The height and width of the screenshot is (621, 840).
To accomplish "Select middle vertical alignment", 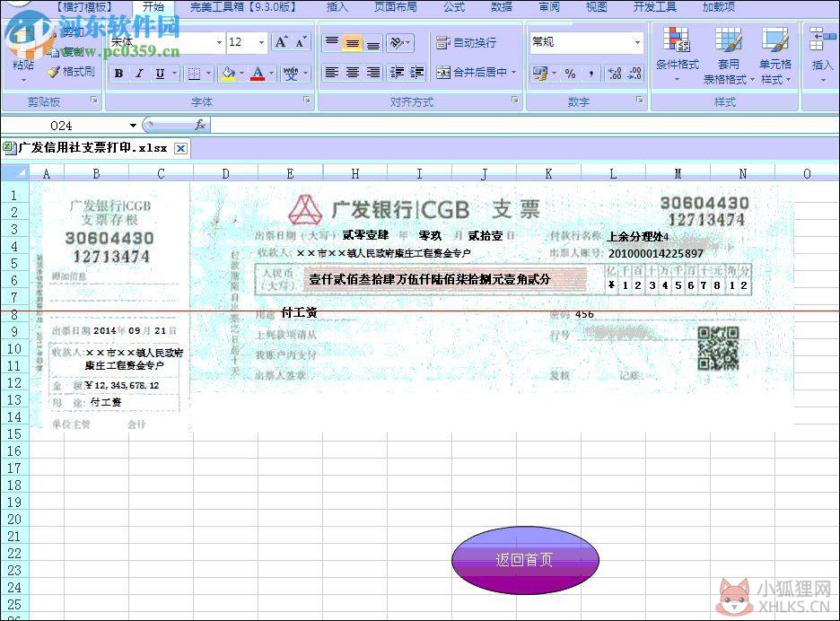I will pos(353,42).
